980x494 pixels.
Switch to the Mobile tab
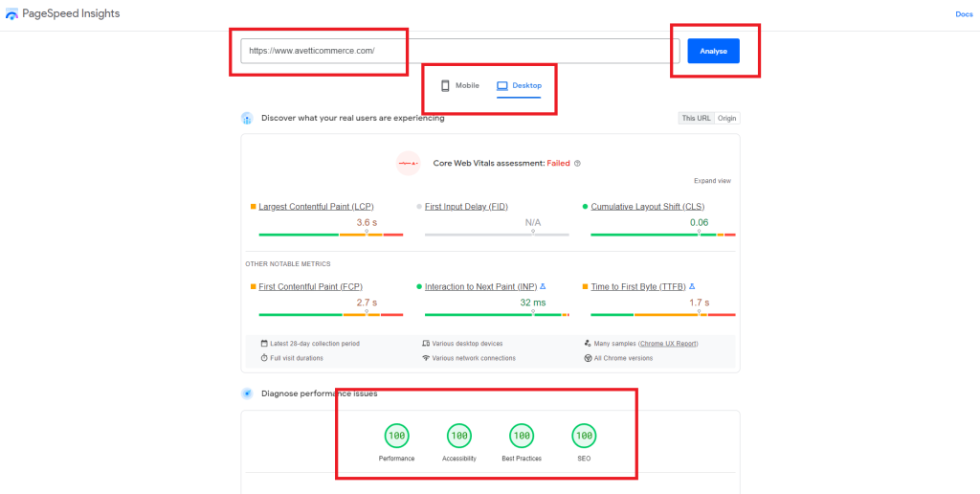point(460,85)
